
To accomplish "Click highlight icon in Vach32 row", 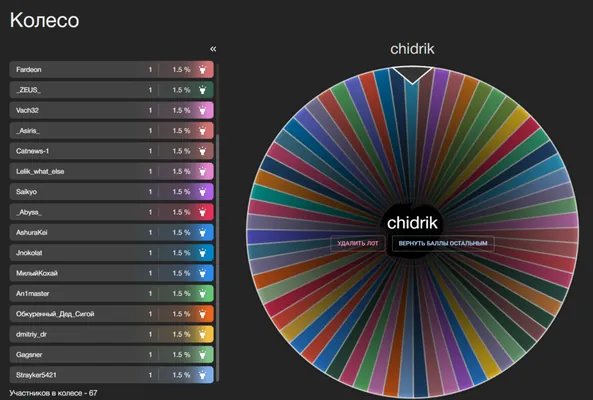I will point(202,110).
